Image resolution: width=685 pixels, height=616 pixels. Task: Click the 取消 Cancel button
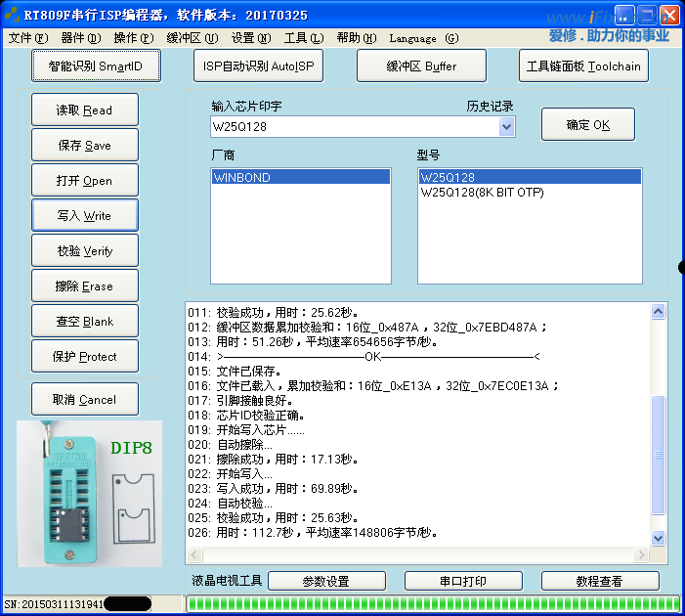85,399
